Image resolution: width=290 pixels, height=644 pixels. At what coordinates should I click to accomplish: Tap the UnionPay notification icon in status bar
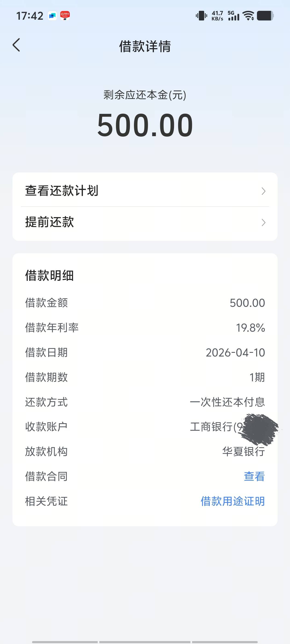click(65, 16)
